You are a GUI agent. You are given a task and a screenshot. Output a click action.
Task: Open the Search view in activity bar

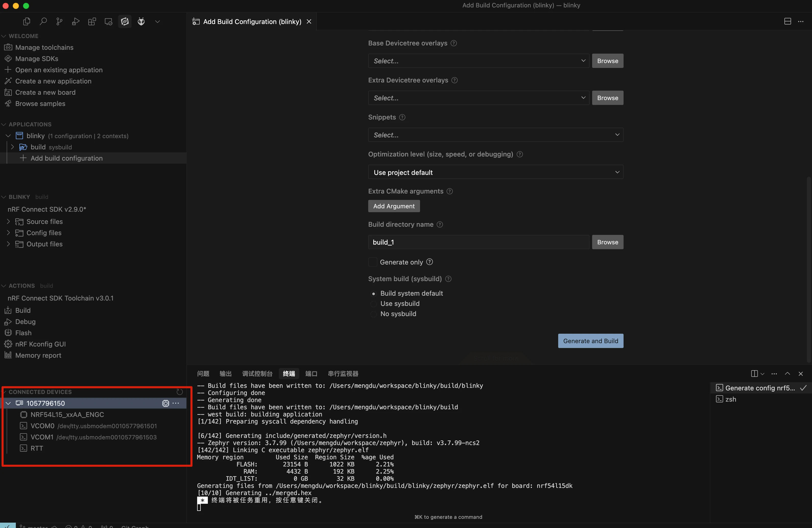pos(43,21)
